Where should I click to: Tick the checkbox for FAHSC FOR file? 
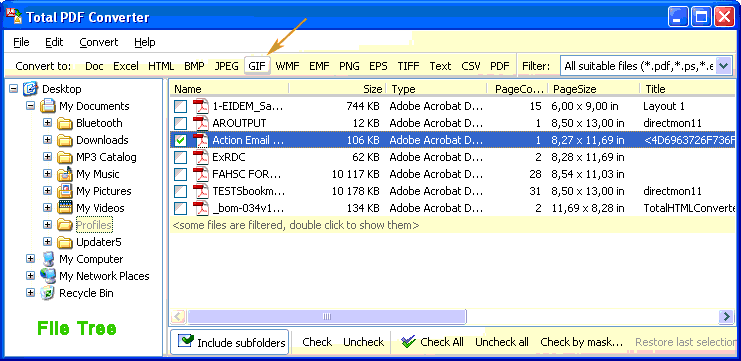[x=180, y=174]
